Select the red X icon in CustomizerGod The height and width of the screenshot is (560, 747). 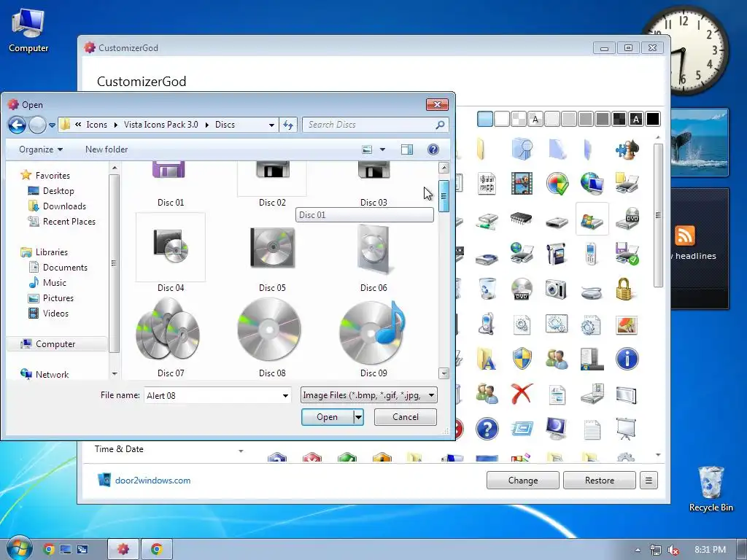(x=522, y=394)
